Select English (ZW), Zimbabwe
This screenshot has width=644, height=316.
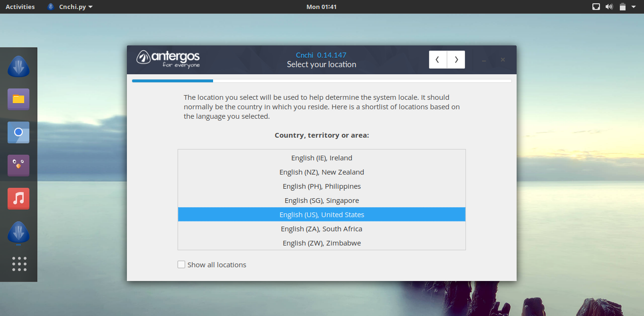pyautogui.click(x=322, y=243)
